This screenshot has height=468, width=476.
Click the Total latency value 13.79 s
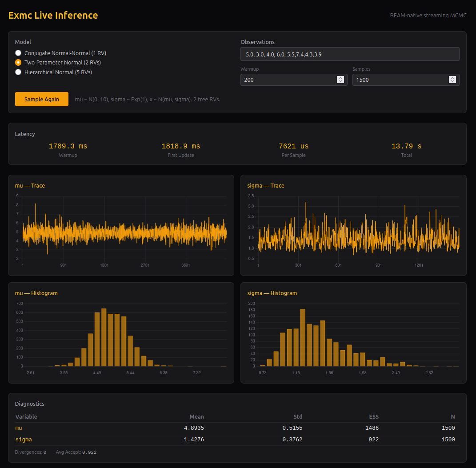tap(406, 146)
